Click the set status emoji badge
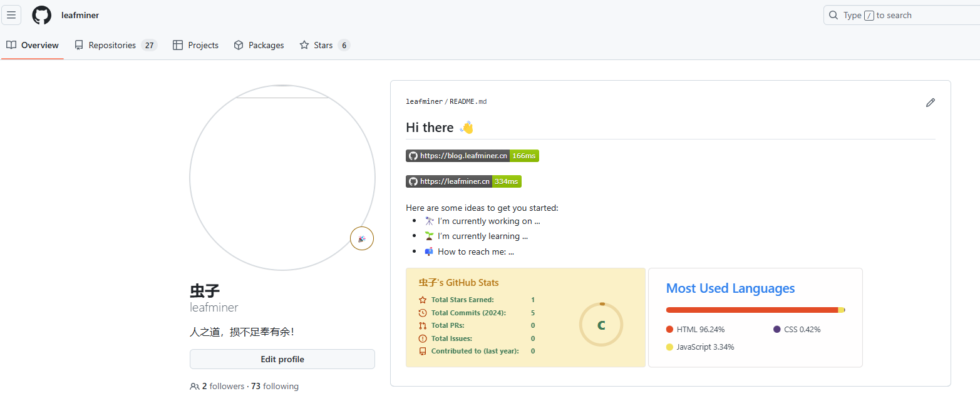The width and height of the screenshot is (980, 396). coord(362,238)
